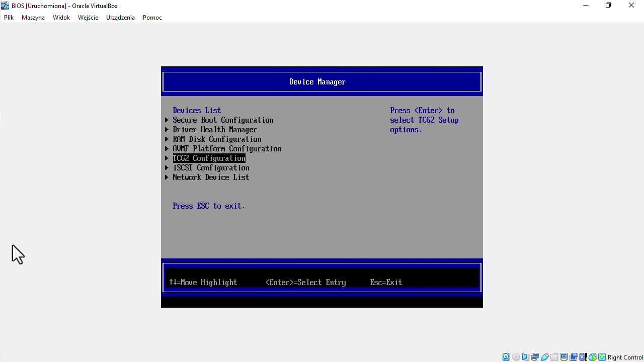The width and height of the screenshot is (644, 362).
Task: Expand the iSCSI Configuration entry
Action: pos(211,167)
